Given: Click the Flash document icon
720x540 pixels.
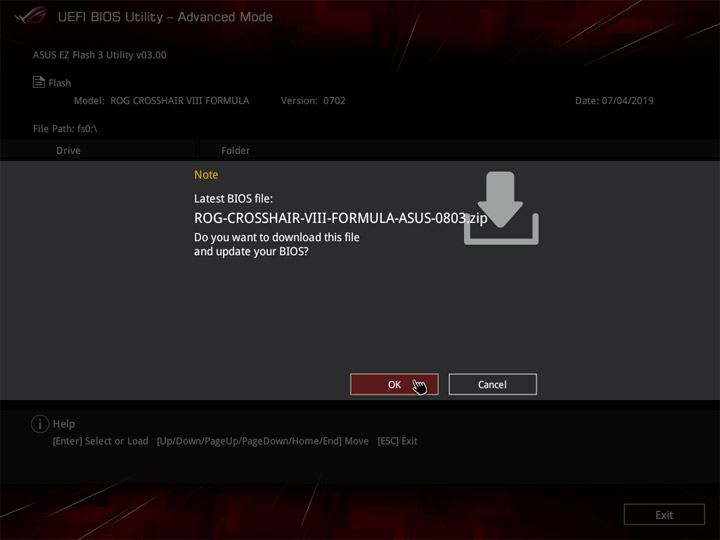Looking at the screenshot, I should 39,82.
